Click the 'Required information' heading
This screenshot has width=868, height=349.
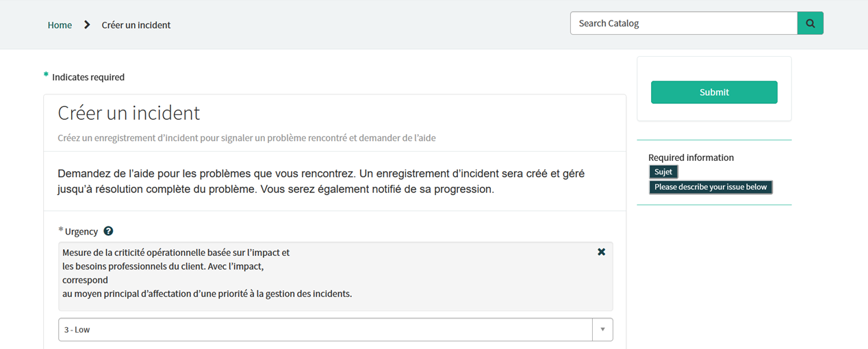(691, 157)
